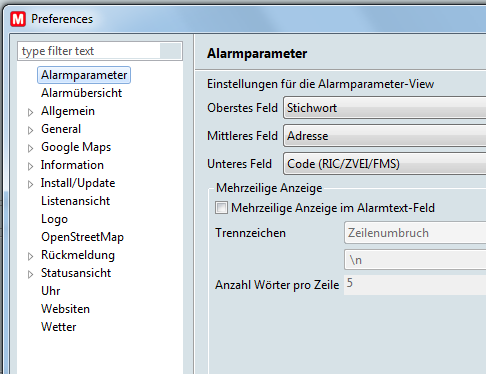Click the Einstellungen für die Alarmparameter-View text
Image resolution: width=486 pixels, height=374 pixels.
pyautogui.click(x=320, y=84)
